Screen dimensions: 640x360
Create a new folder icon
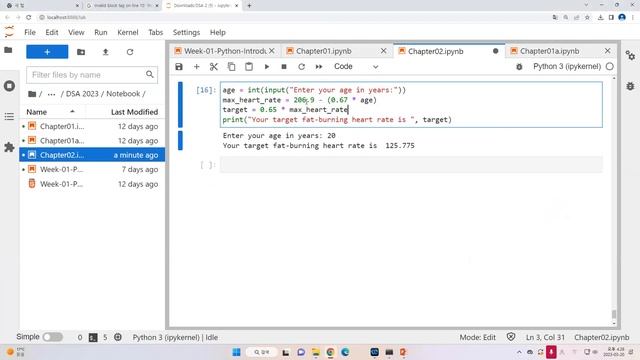[81, 52]
